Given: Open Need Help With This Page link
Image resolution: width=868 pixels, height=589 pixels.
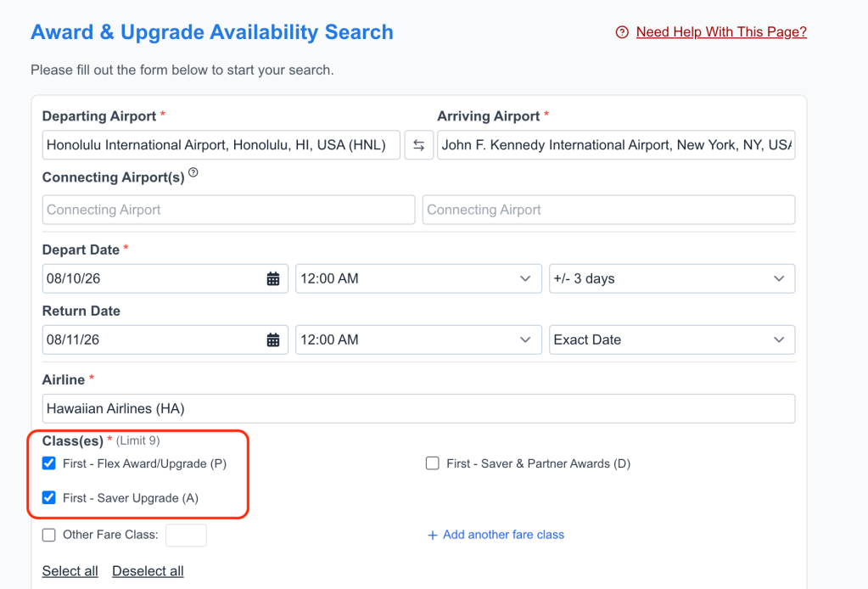Looking at the screenshot, I should point(721,32).
